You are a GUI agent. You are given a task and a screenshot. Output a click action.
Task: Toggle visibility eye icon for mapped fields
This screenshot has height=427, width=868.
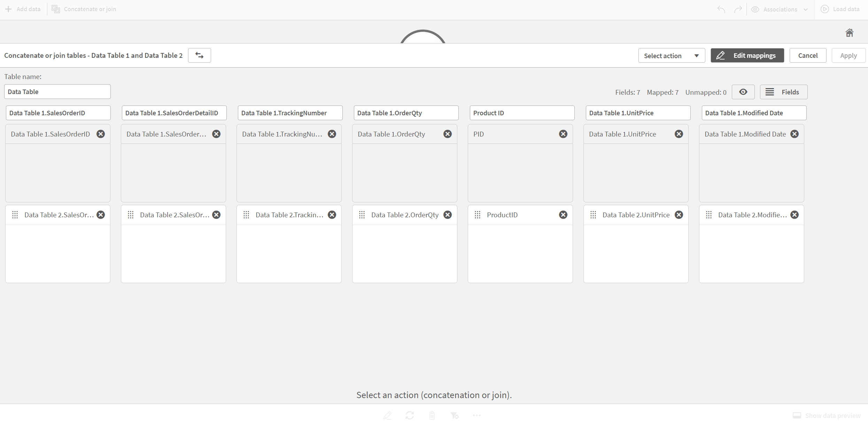tap(743, 92)
